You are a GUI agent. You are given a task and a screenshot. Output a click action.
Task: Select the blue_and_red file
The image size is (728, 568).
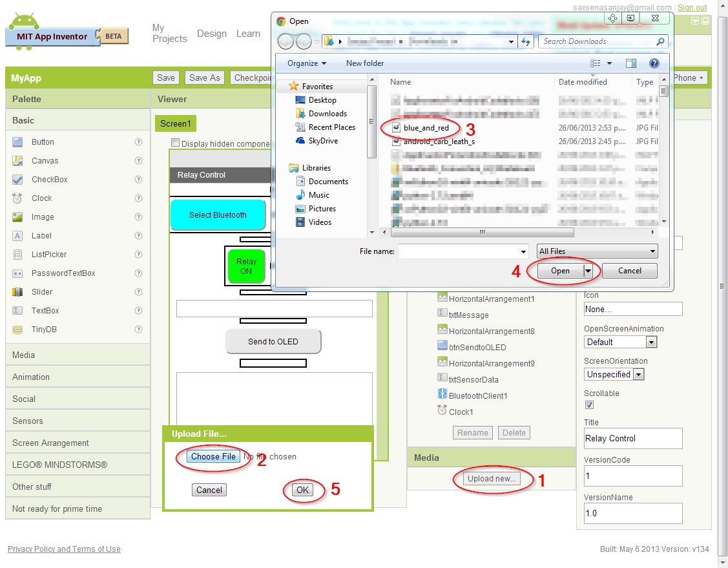click(426, 128)
